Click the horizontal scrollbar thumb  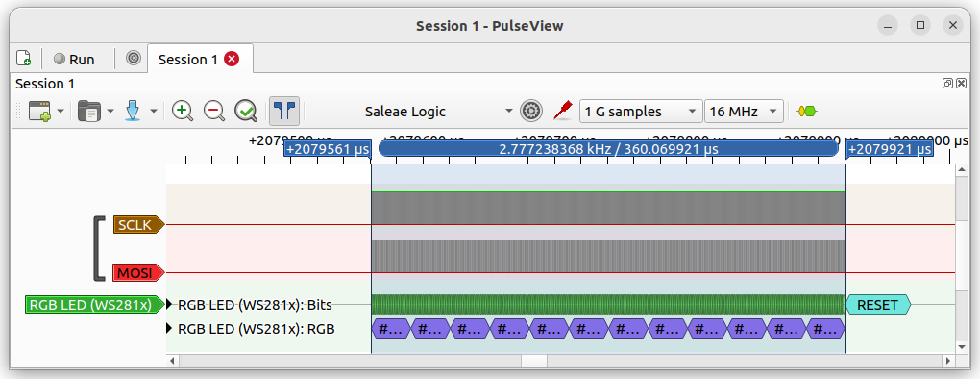534,362
